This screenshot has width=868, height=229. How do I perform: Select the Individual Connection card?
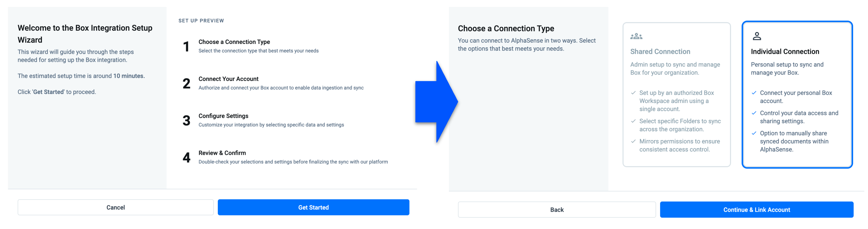[797, 95]
